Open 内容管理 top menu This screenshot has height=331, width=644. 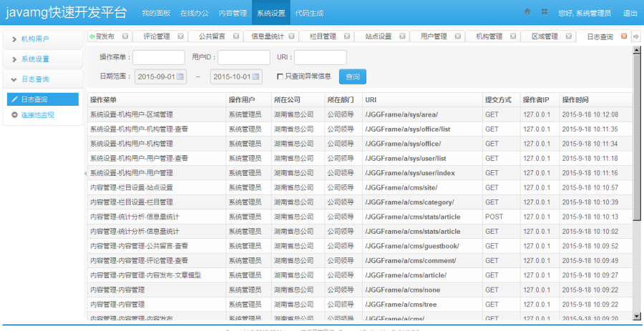(233, 13)
